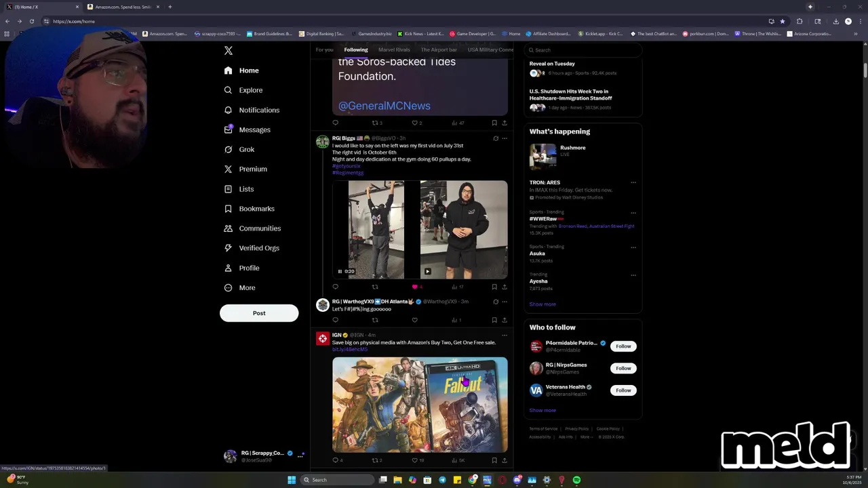Click Grok icon on RG| Biggs post
Viewport: 868px width, 488px height.
pos(496,138)
